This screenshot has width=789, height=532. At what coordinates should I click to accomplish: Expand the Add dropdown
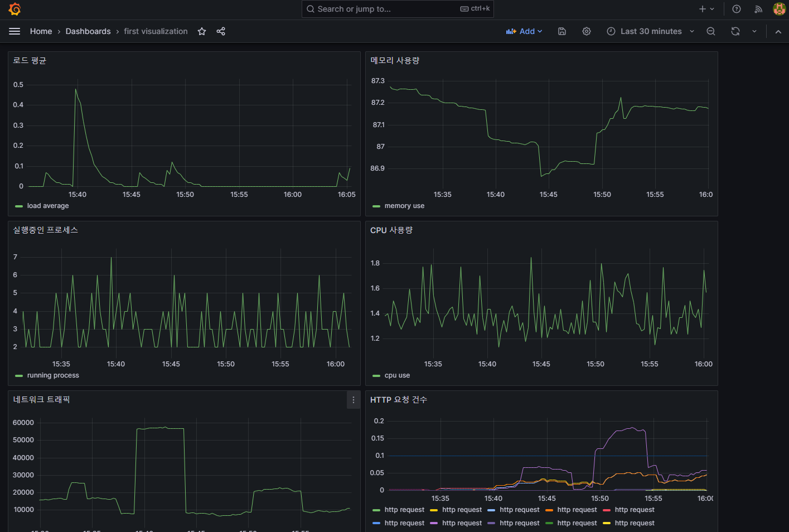[x=524, y=31]
